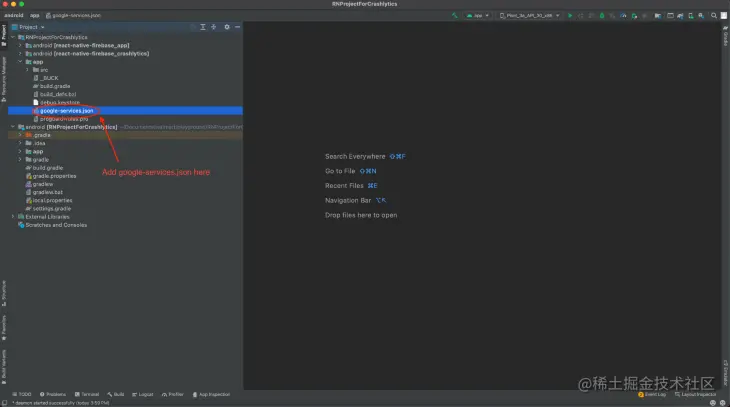This screenshot has width=730, height=407.
Task: Select the gradlew.bat file
Action: (44, 192)
